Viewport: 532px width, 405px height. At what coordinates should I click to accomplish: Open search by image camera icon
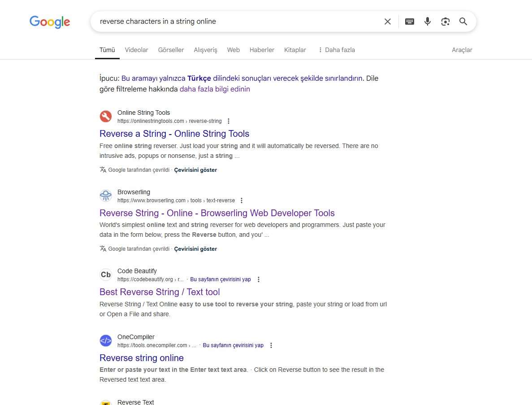pyautogui.click(x=445, y=22)
